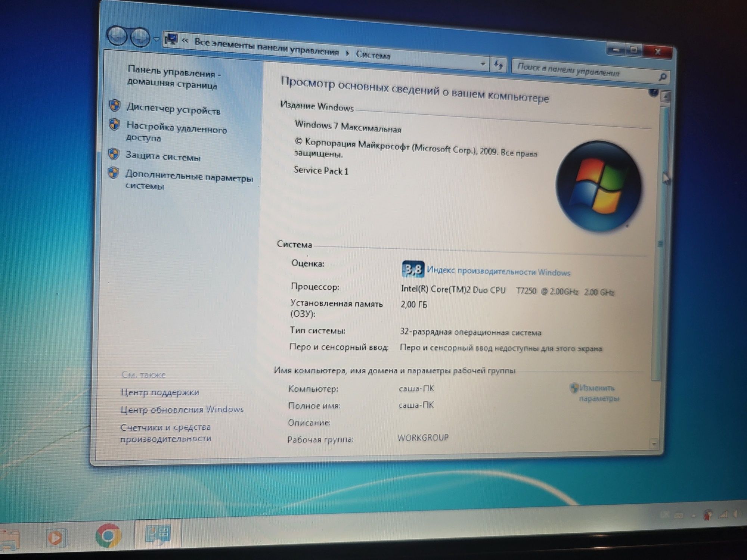Expand the double-chevron breadcrumb menu
Viewport: 747px width, 560px height.
[x=185, y=40]
